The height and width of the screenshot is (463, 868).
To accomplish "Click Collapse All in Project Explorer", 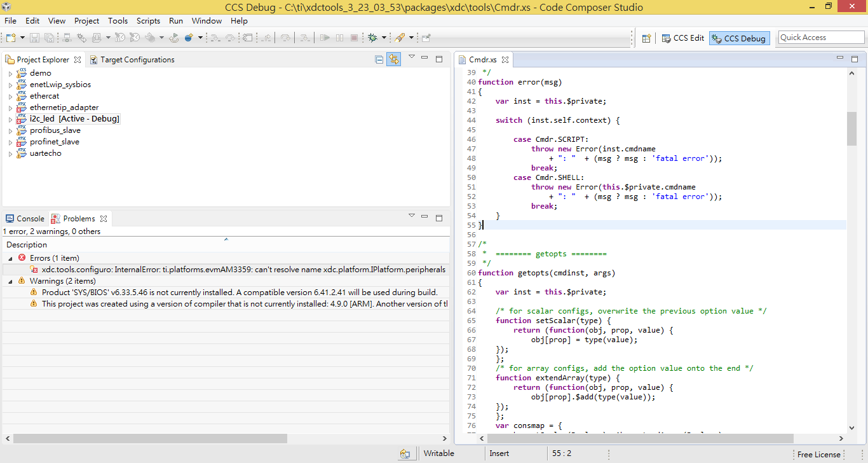I will 379,60.
